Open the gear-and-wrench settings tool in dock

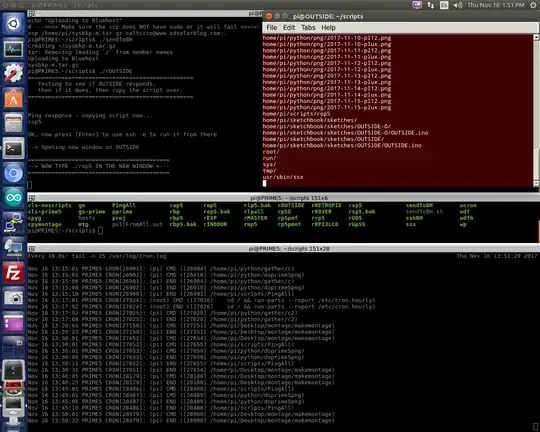click(13, 73)
